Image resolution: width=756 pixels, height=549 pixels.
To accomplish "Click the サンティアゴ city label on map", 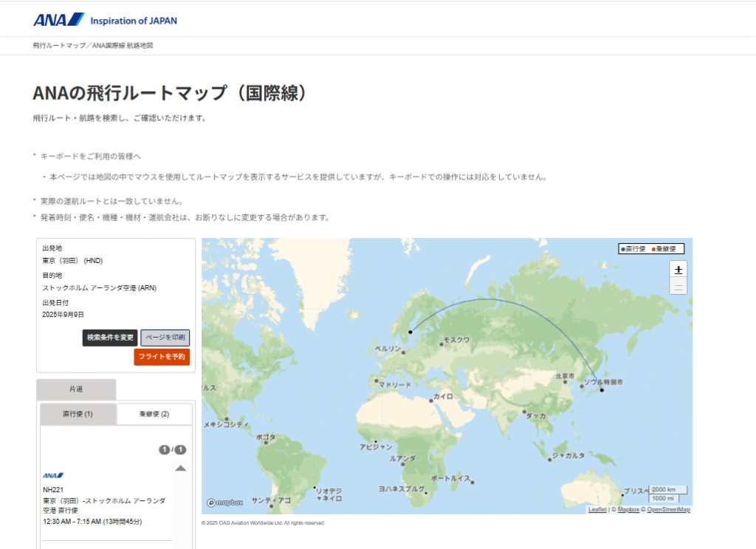I will click(271, 500).
